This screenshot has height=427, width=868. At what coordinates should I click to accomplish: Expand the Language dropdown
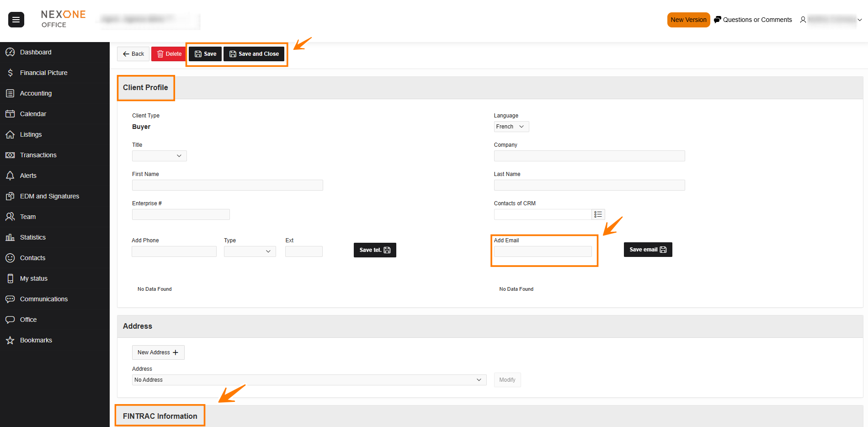coord(511,127)
